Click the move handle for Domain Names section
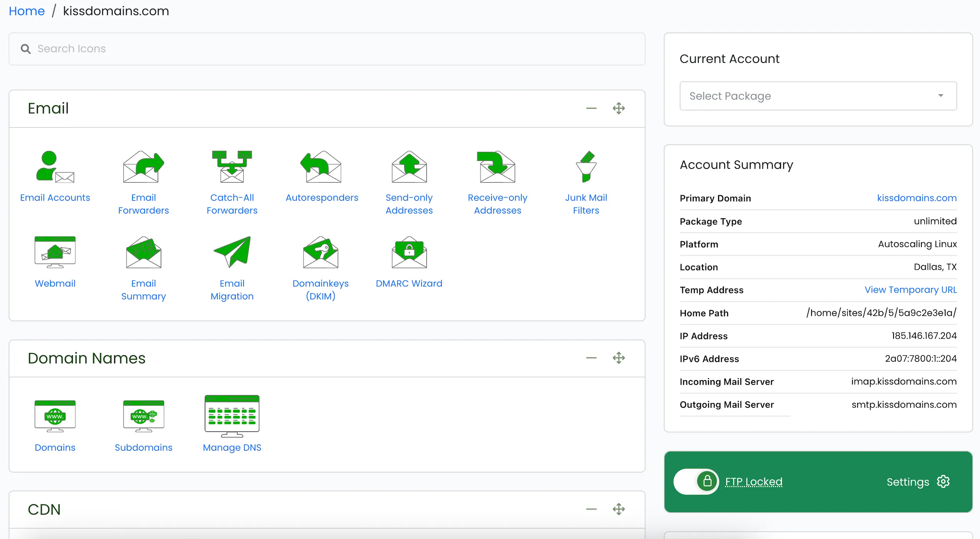Image resolution: width=980 pixels, height=539 pixels. [619, 358]
